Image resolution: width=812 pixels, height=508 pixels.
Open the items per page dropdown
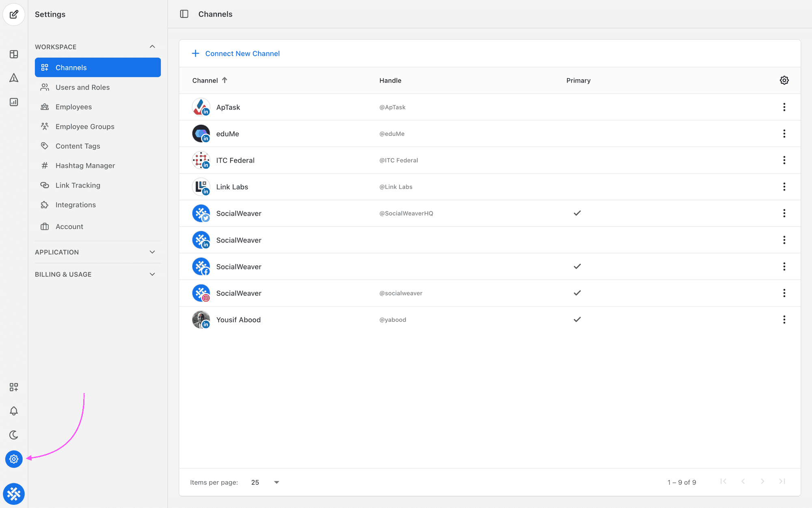(266, 482)
